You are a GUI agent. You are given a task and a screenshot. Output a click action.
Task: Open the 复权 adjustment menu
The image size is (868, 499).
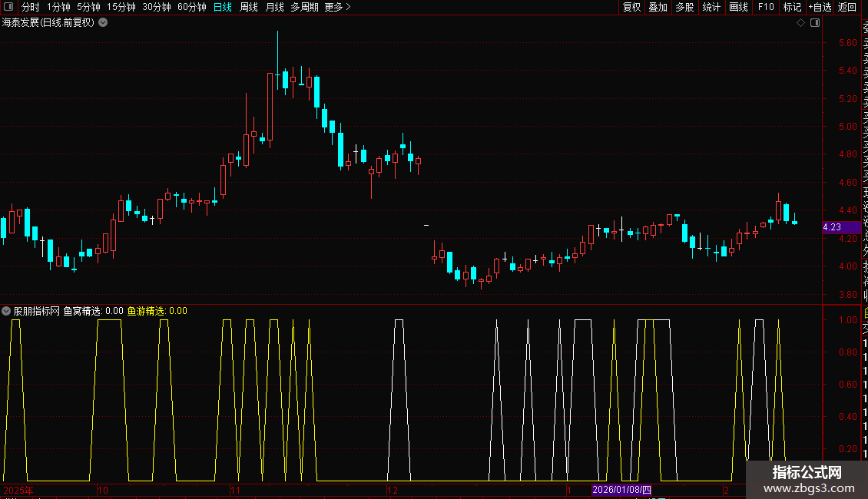[x=631, y=7]
